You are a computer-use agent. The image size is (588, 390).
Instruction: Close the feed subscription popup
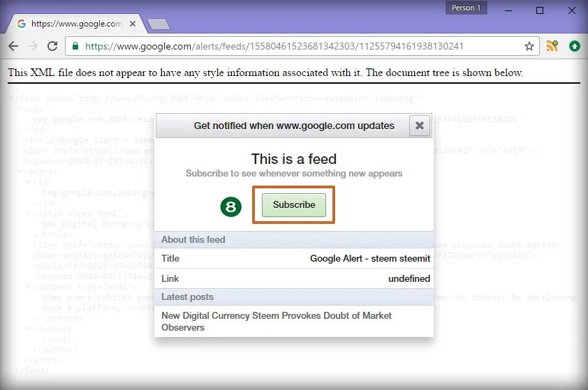tap(420, 126)
